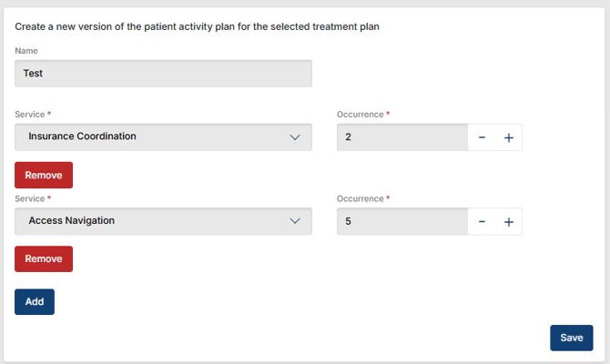Remove the Insurance Coordination service row

44,175
